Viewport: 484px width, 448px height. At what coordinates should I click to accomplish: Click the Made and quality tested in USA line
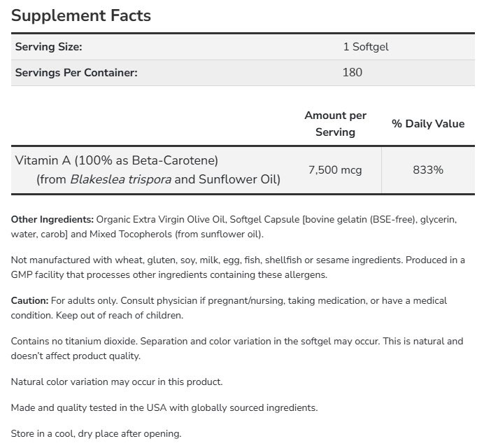point(164,407)
